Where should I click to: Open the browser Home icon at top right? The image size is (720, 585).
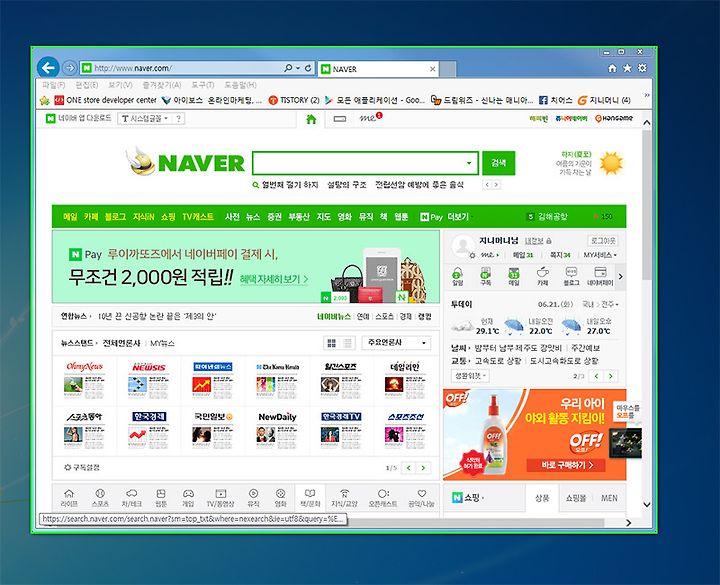coord(612,68)
